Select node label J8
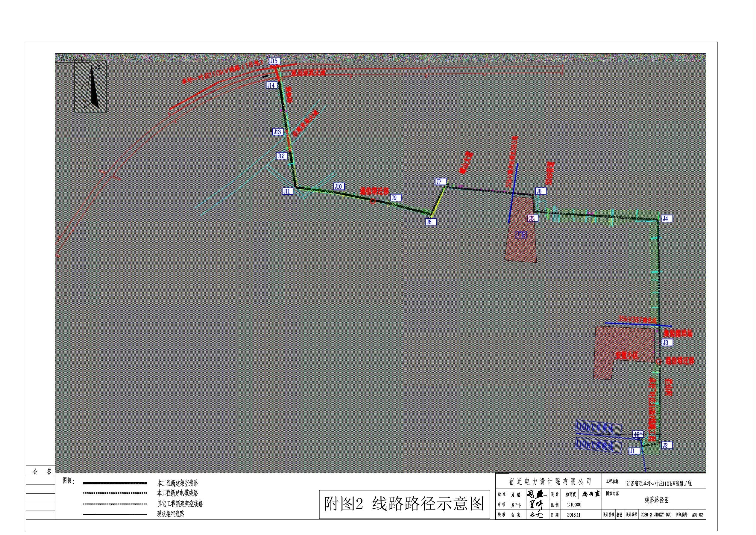Viewport: 756px width, 535px height. coord(430,222)
